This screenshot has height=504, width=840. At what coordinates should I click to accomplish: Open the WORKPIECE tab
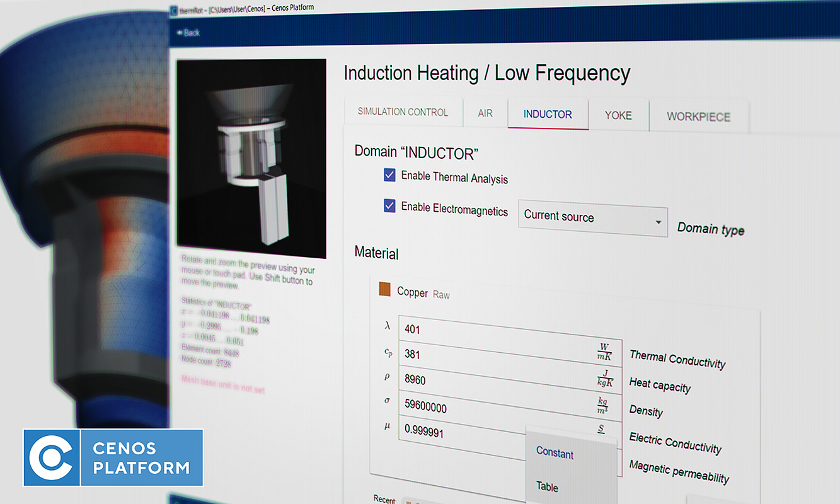click(698, 117)
